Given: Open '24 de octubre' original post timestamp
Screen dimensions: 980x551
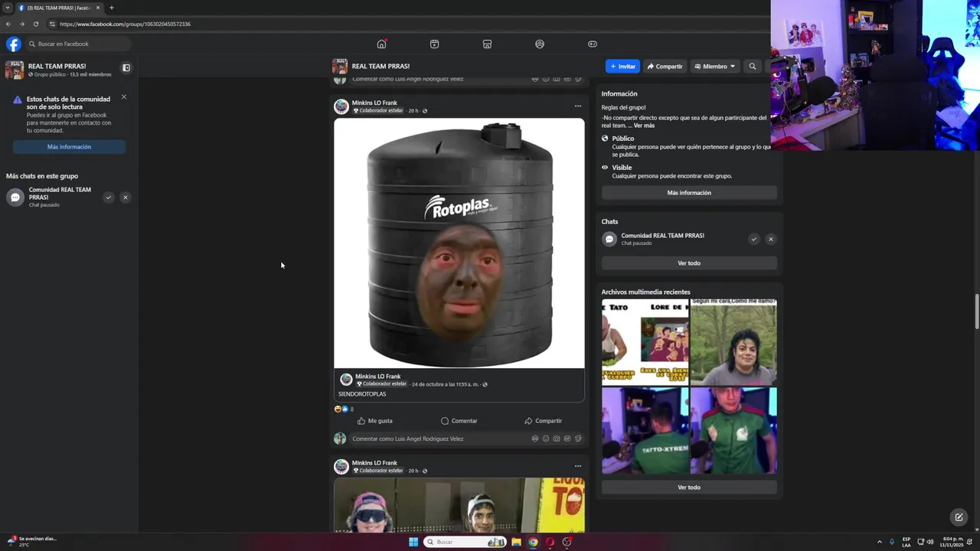Looking at the screenshot, I should point(445,384).
